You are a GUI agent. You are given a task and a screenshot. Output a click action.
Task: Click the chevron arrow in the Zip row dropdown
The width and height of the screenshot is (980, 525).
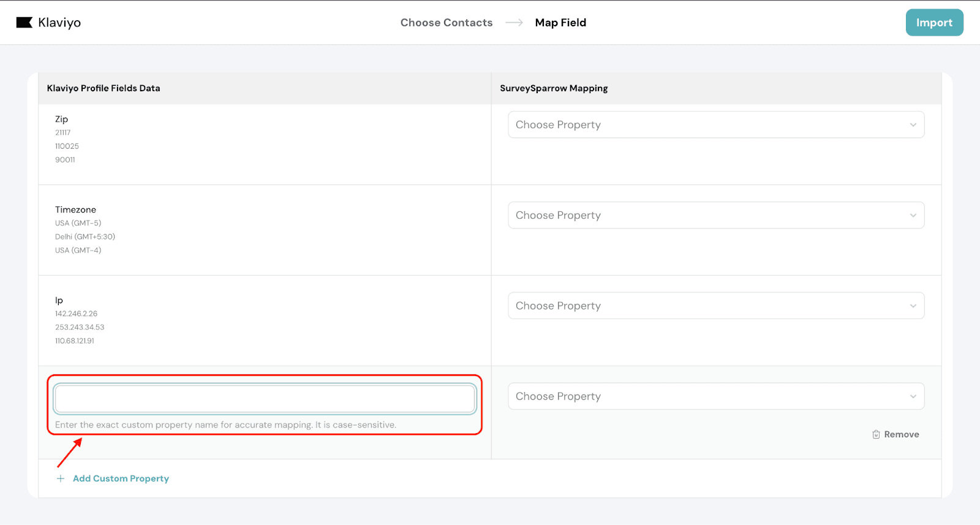913,125
